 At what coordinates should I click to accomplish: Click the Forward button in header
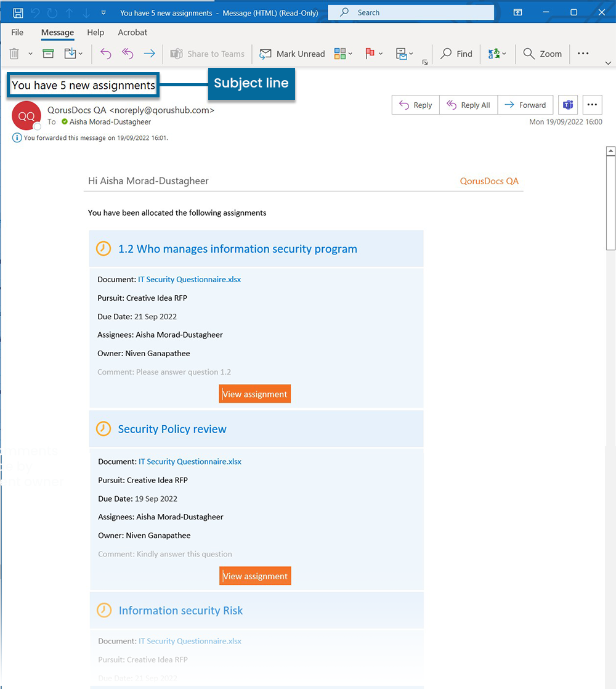(525, 105)
